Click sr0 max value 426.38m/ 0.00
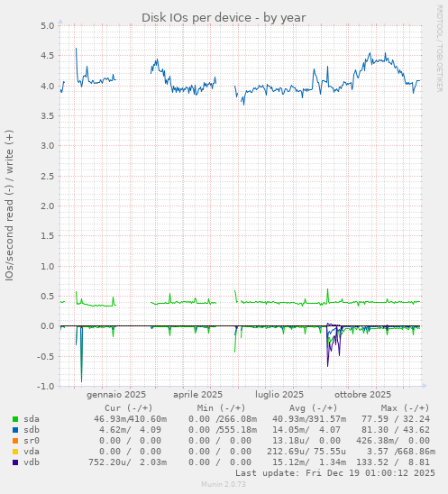 pyautogui.click(x=393, y=441)
